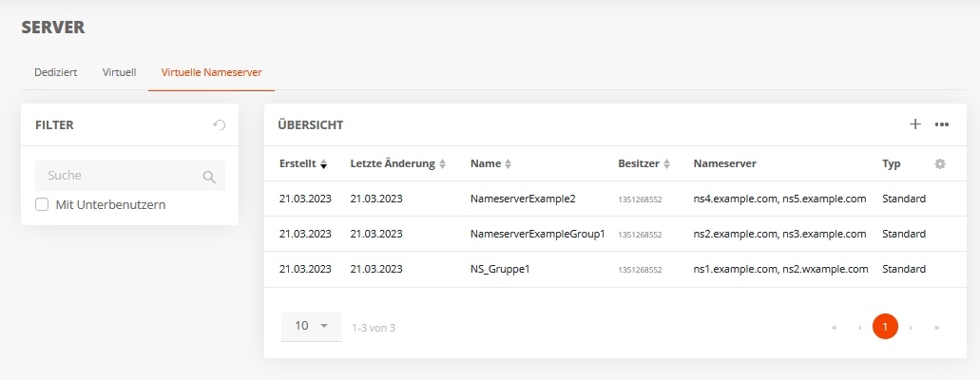Open the NS_Gruppe1 entry
The height and width of the screenshot is (380, 980).
(500, 270)
